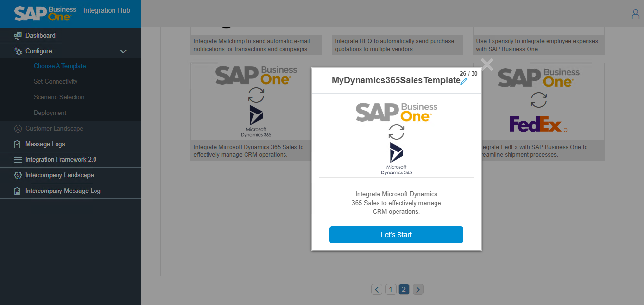Click the Intercompany Landscape gear icon
644x305 pixels.
click(x=18, y=175)
